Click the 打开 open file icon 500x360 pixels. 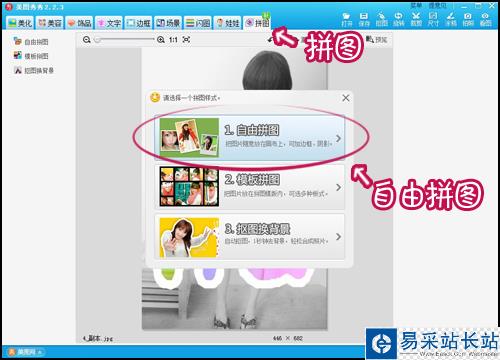click(347, 19)
